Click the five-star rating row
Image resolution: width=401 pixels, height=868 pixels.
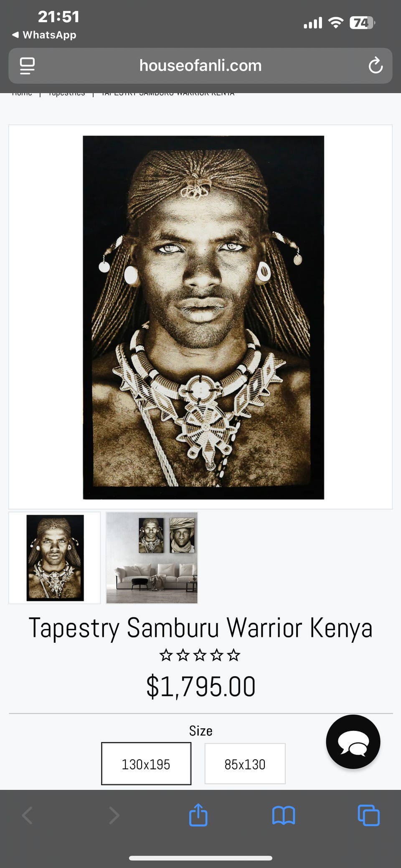click(x=200, y=655)
